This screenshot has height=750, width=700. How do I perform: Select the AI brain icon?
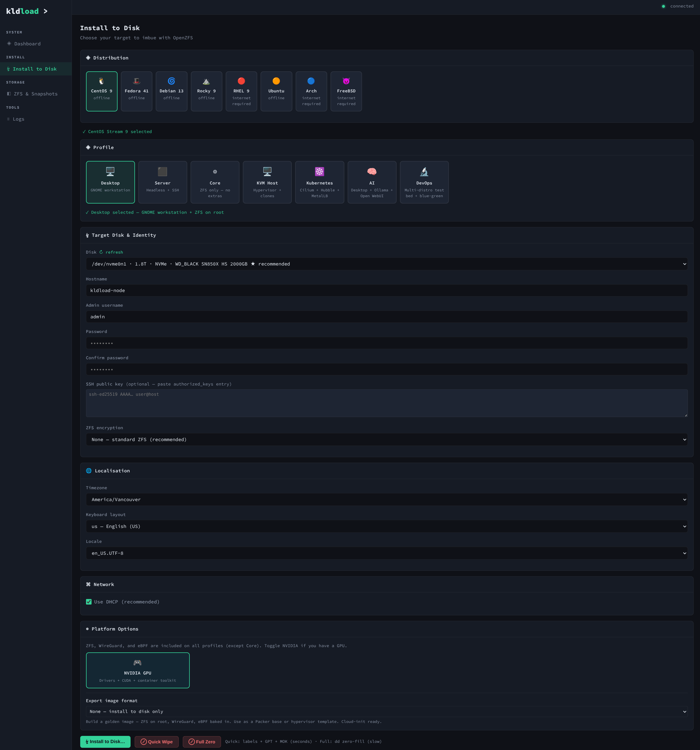tap(372, 172)
